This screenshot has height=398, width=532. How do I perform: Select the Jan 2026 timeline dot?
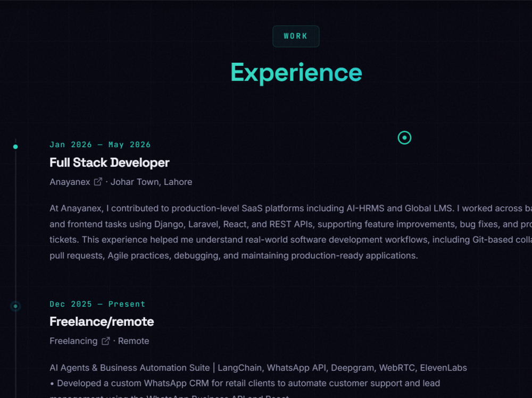[15, 147]
